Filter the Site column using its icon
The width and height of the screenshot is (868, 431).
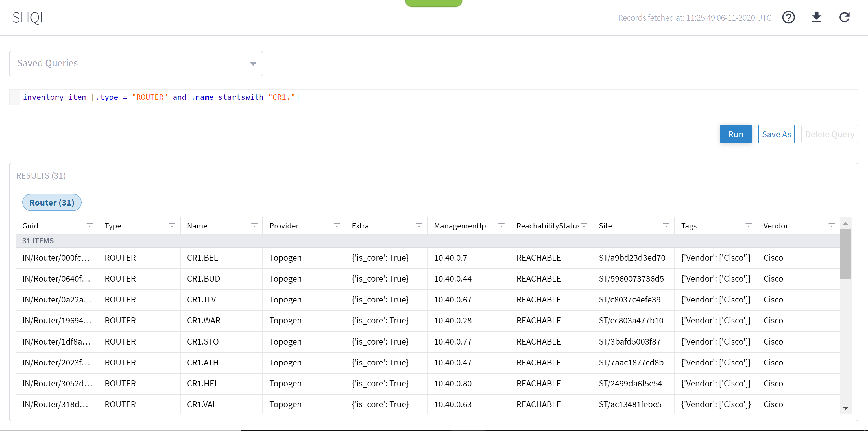pyautogui.click(x=666, y=225)
